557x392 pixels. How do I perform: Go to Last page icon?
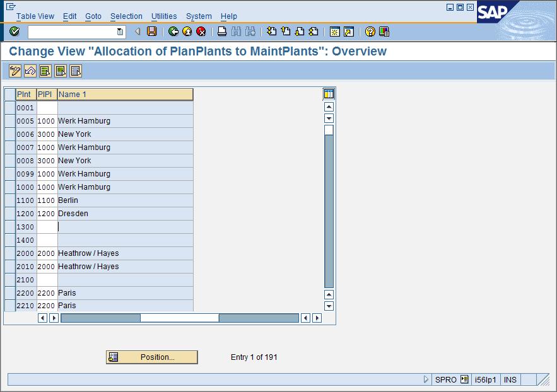314,32
